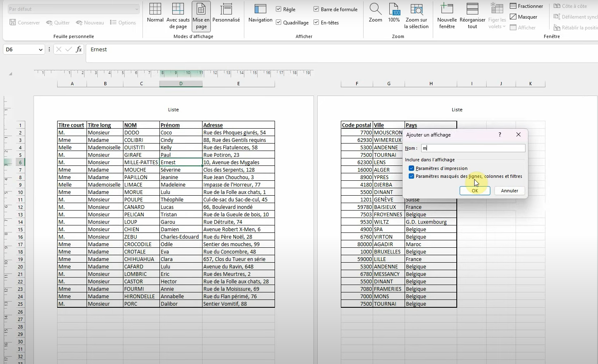
Task: Click sheet view Options button
Action: pos(123,23)
